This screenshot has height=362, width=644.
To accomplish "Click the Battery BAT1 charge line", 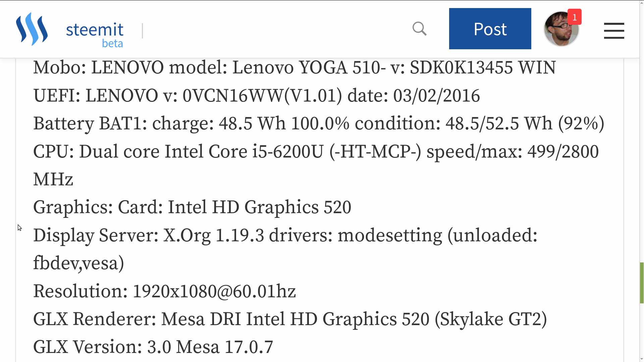I will click(x=319, y=123).
